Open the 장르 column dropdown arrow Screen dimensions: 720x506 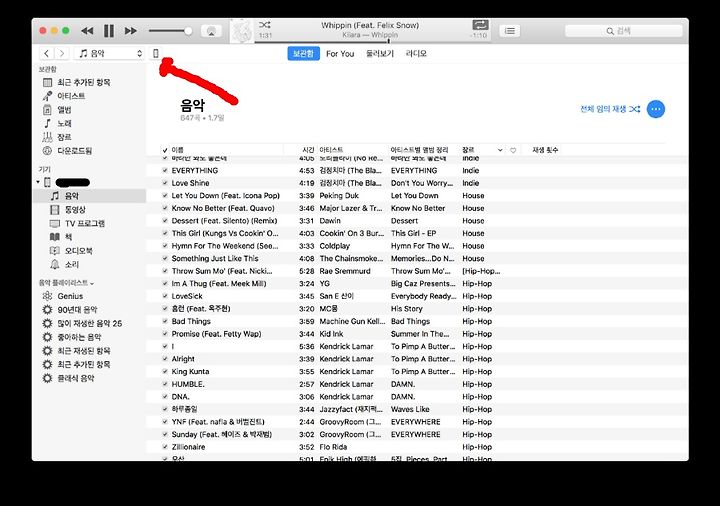(500, 150)
